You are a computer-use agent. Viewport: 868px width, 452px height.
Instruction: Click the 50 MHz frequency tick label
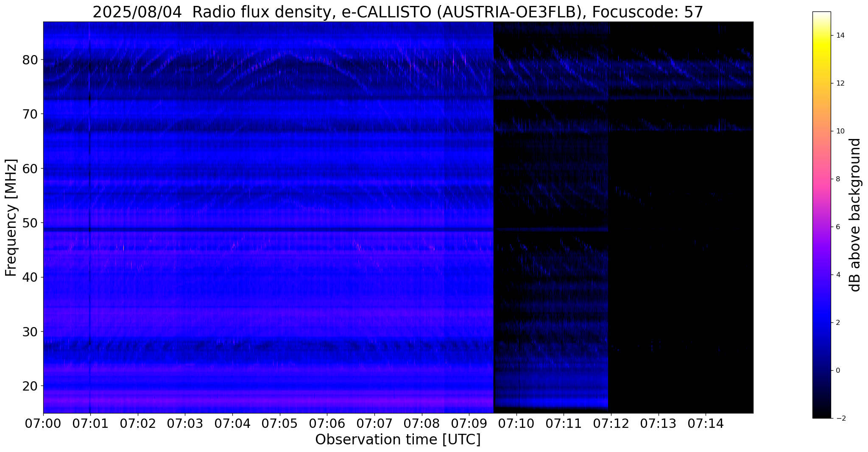click(x=30, y=222)
